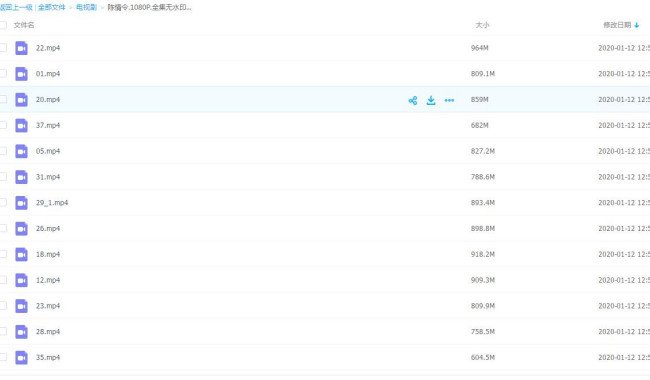Open file name 01.mp4

(x=48, y=74)
